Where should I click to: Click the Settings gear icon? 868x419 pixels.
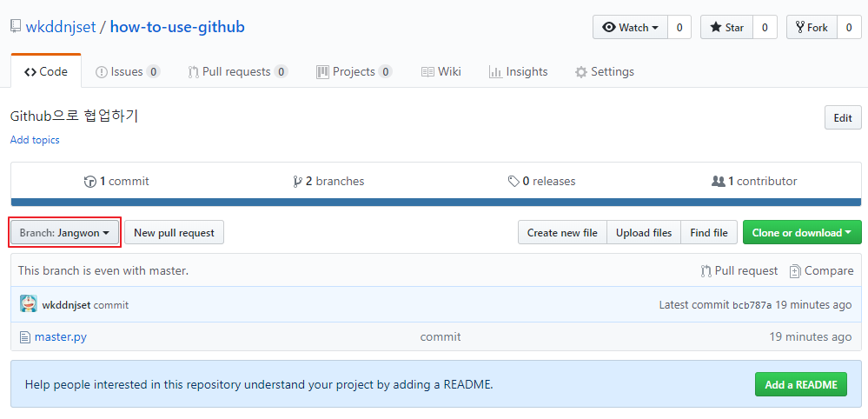pyautogui.click(x=580, y=72)
